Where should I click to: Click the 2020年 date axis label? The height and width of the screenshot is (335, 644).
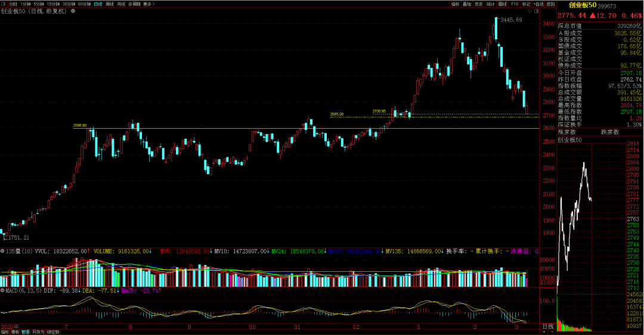pyautogui.click(x=10, y=327)
